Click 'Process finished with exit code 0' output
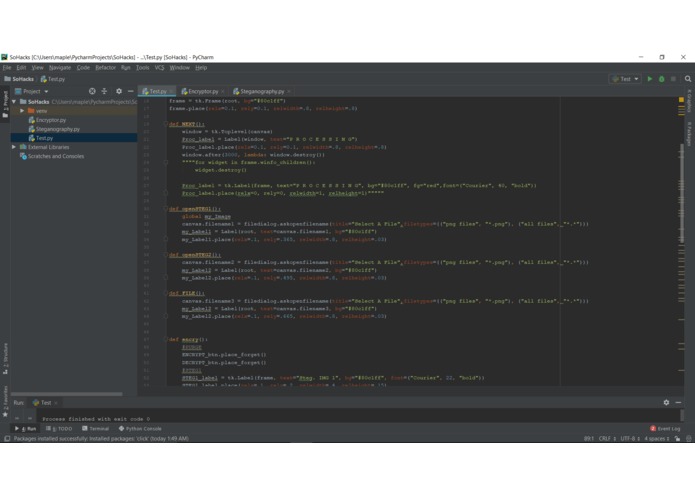This screenshot has width=695, height=494. click(96, 419)
